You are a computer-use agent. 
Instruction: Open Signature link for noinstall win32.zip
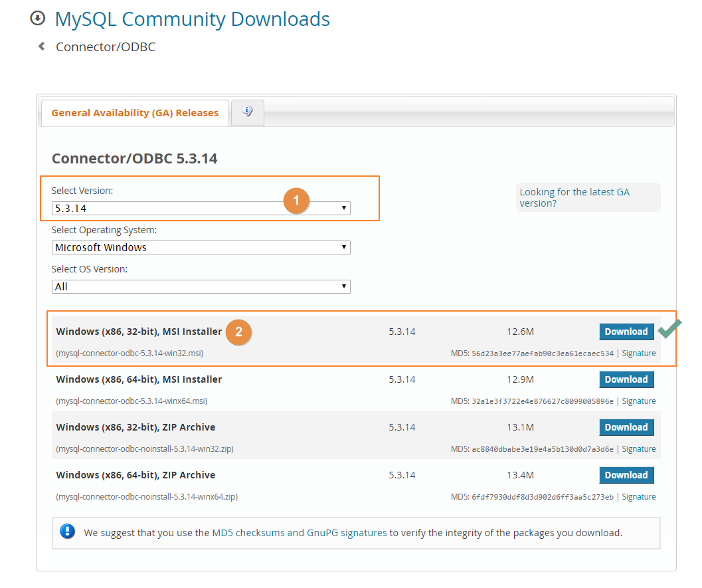point(639,449)
